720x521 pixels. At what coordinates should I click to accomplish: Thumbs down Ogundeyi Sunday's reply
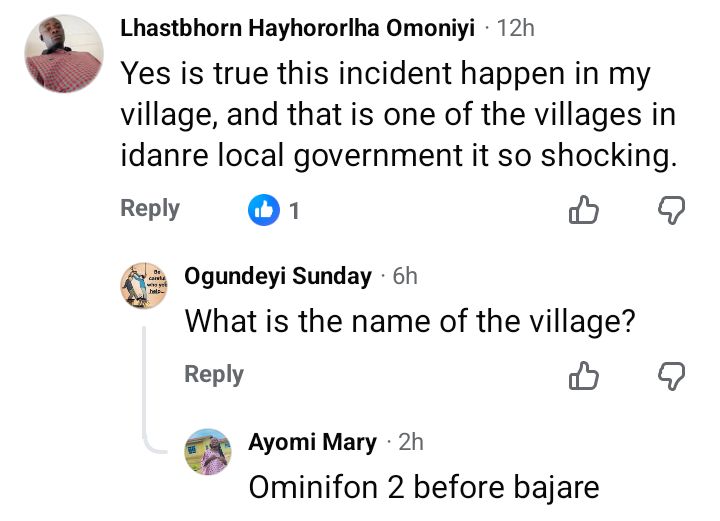pos(672,375)
